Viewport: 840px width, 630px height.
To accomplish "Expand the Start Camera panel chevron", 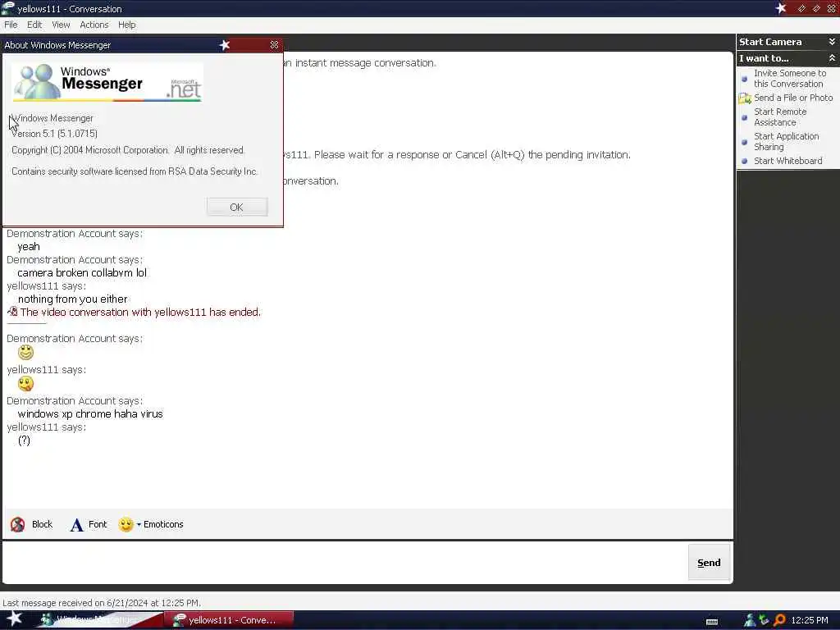I will (832, 41).
